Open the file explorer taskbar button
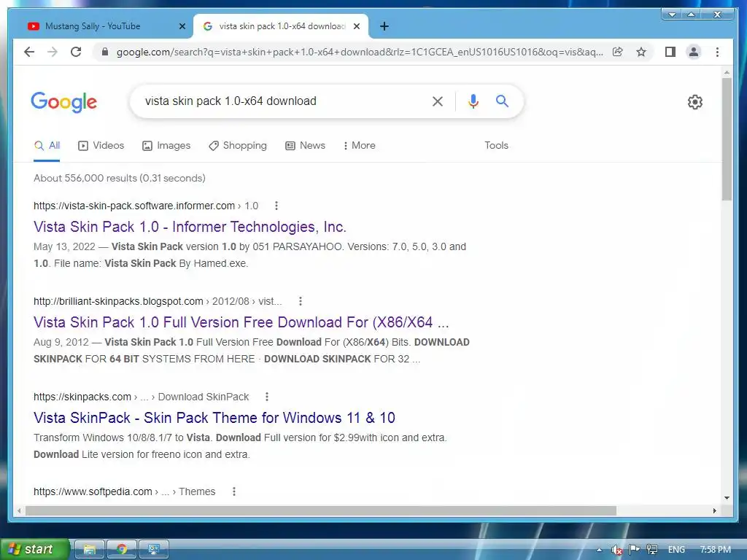Viewport: 747px width, 560px height. click(90, 550)
